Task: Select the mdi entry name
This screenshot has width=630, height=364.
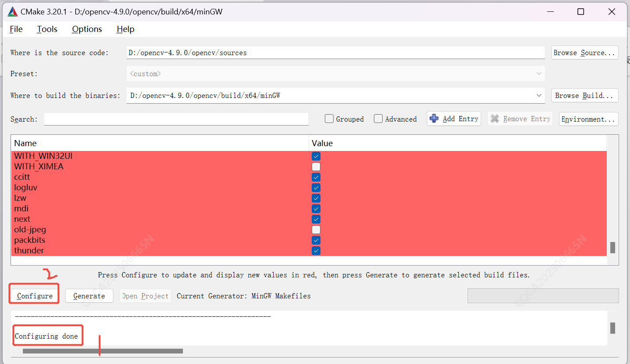Action: point(21,209)
